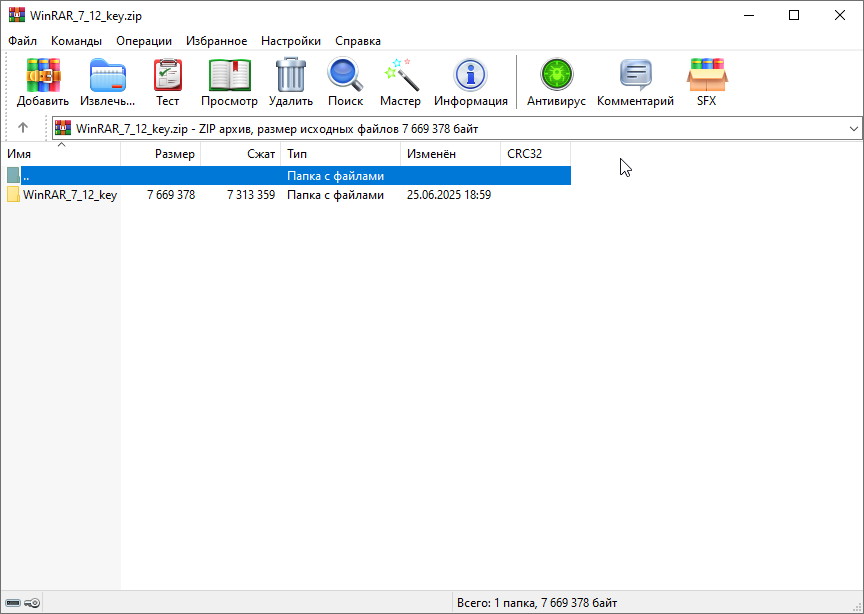864x614 pixels.
Task: Click the disk drive icon in the status bar
Action: [13, 603]
